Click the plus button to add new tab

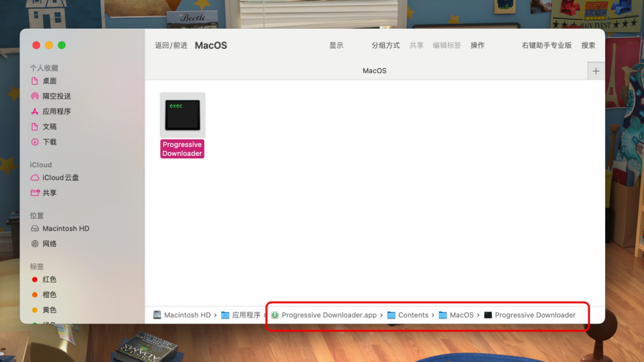click(596, 71)
